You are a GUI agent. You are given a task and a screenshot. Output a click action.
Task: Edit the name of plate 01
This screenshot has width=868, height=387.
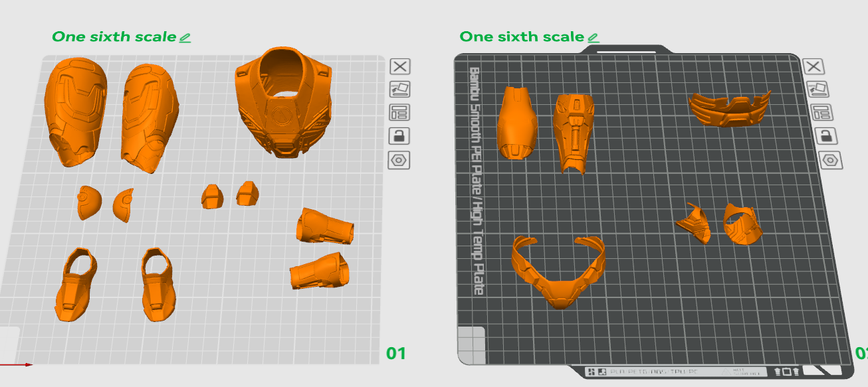[185, 38]
